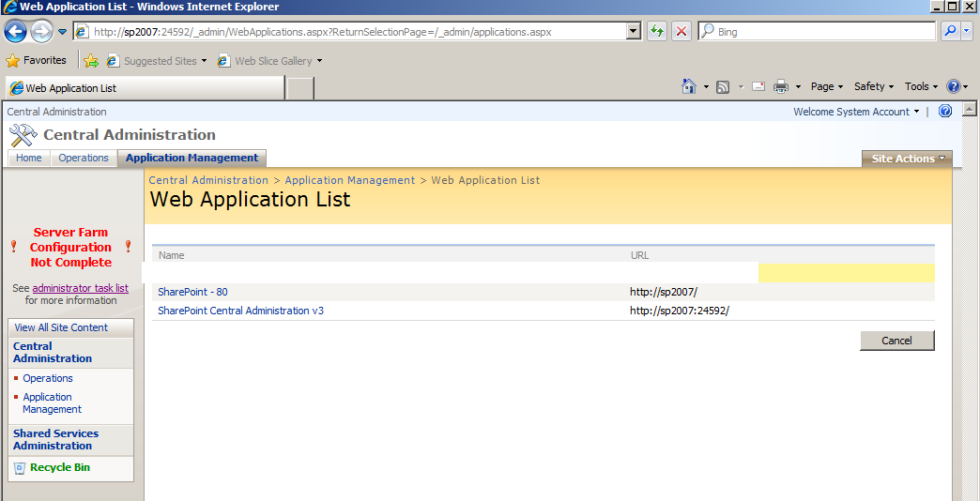Click the RSS Feeds icon
Image resolution: width=980 pixels, height=501 pixels.
click(x=723, y=87)
